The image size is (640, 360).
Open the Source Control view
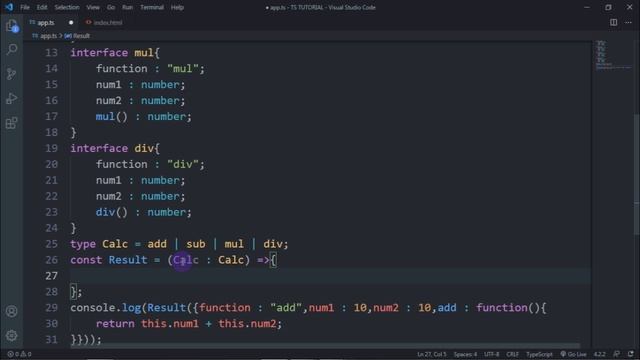(x=12, y=74)
